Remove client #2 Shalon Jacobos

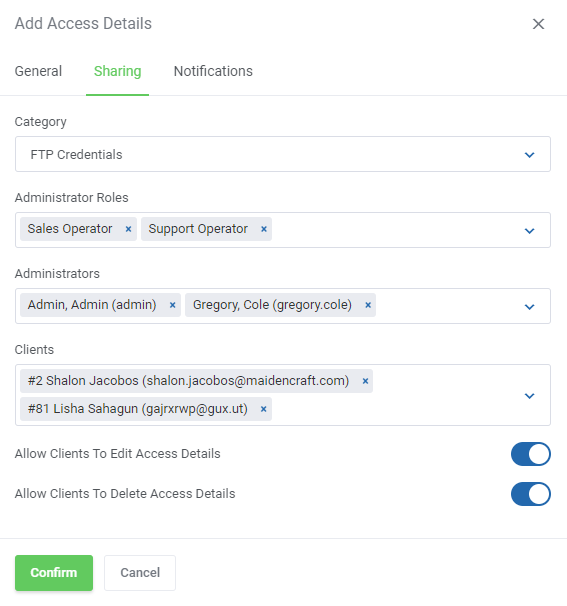click(x=365, y=381)
